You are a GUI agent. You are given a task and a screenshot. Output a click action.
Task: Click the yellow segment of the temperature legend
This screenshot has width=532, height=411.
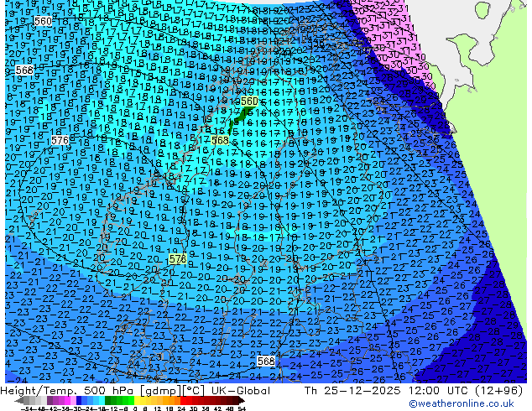pyautogui.click(x=137, y=400)
